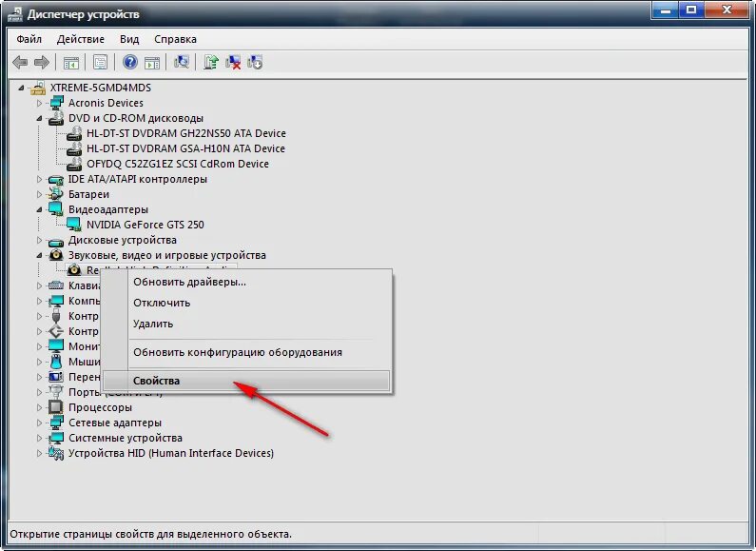The width and height of the screenshot is (756, 551).
Task: Open the Справка menu
Action: coord(175,39)
